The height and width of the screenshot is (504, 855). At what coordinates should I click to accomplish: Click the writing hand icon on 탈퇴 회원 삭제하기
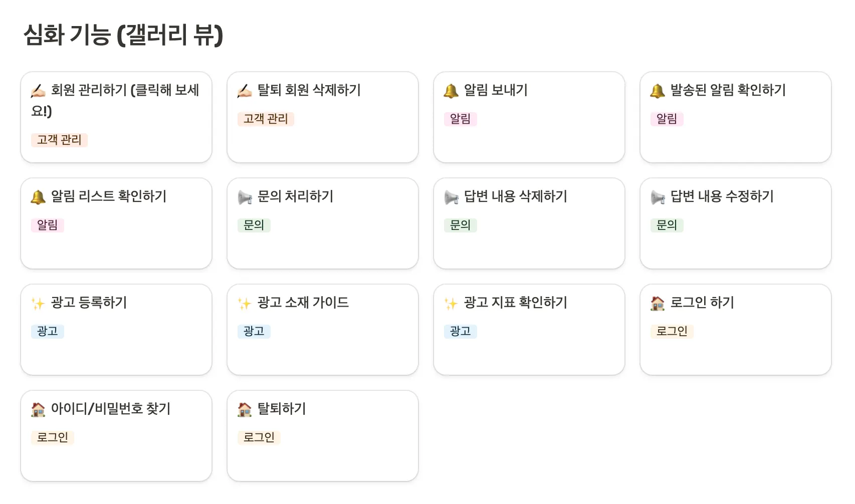click(x=245, y=91)
